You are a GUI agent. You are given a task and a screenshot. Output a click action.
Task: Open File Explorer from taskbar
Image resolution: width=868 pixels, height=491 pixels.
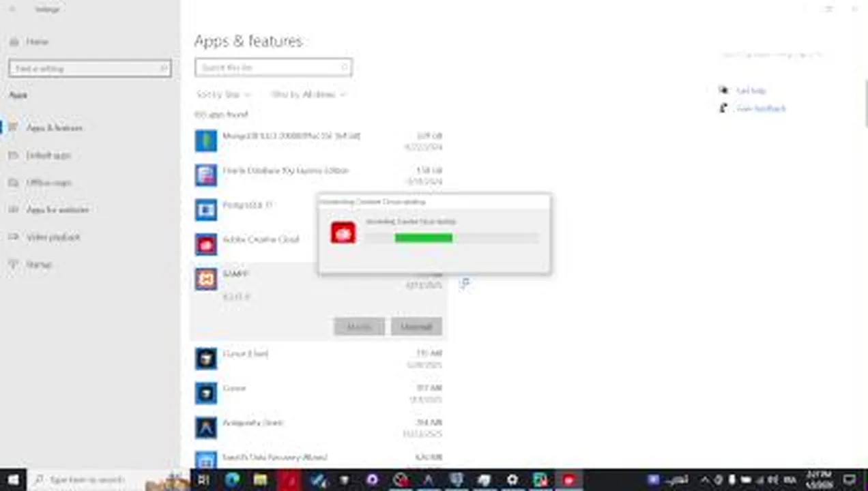pos(260,480)
